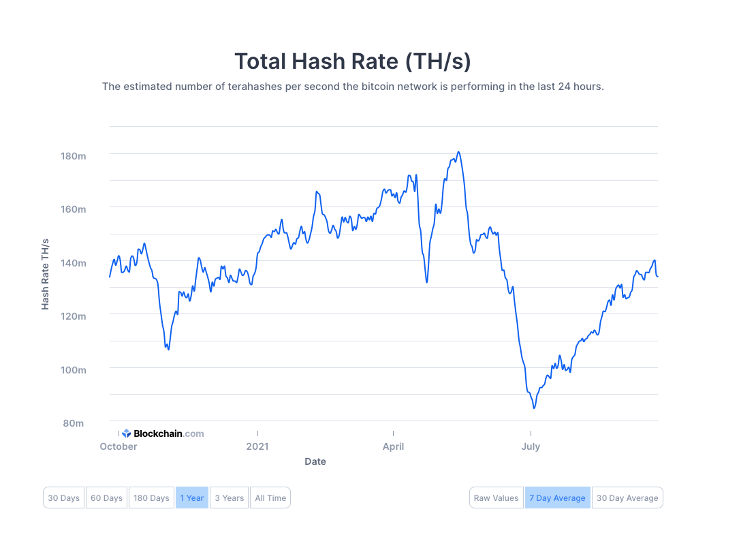Image resolution: width=756 pixels, height=535 pixels.
Task: Click the 2021 date axis label
Action: [257, 446]
